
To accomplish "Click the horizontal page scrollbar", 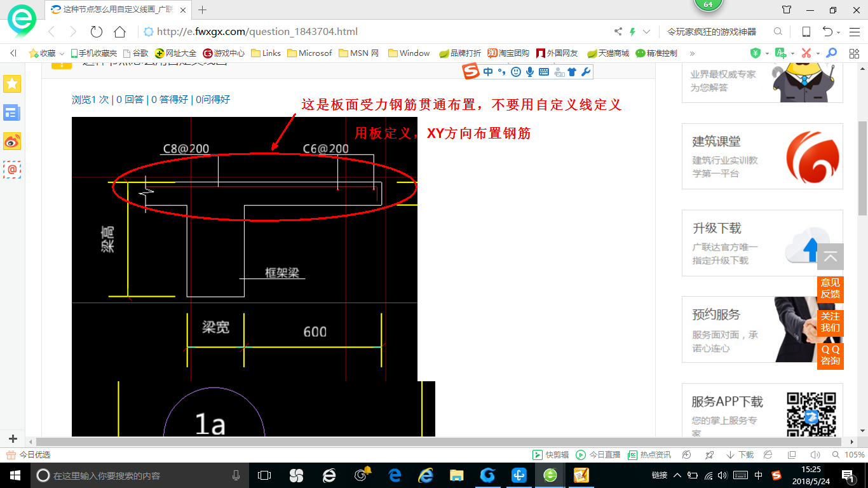I will click(438, 442).
